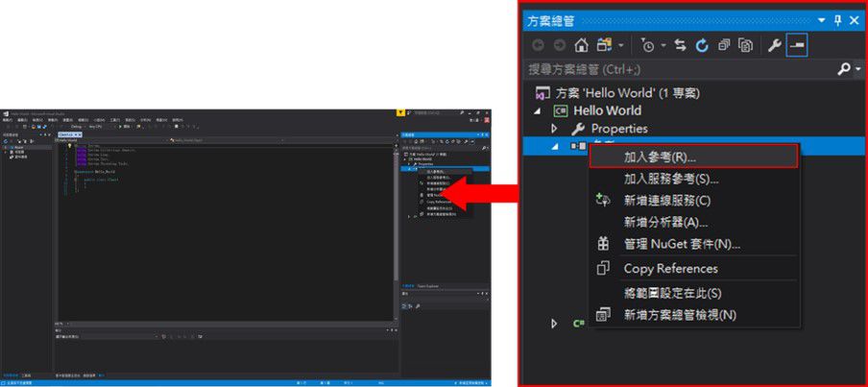
Task: Open the dropdown arrow next to switch views icon
Action: point(621,46)
